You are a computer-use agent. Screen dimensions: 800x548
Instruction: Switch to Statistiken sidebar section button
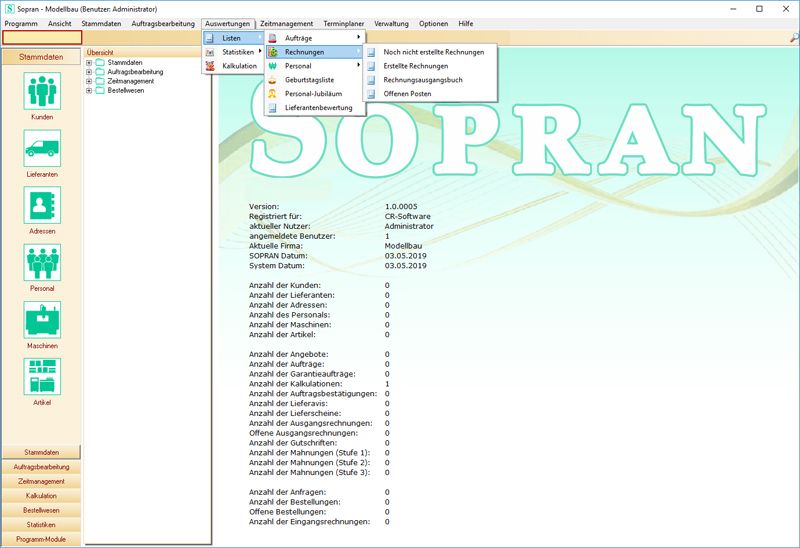coord(41,525)
